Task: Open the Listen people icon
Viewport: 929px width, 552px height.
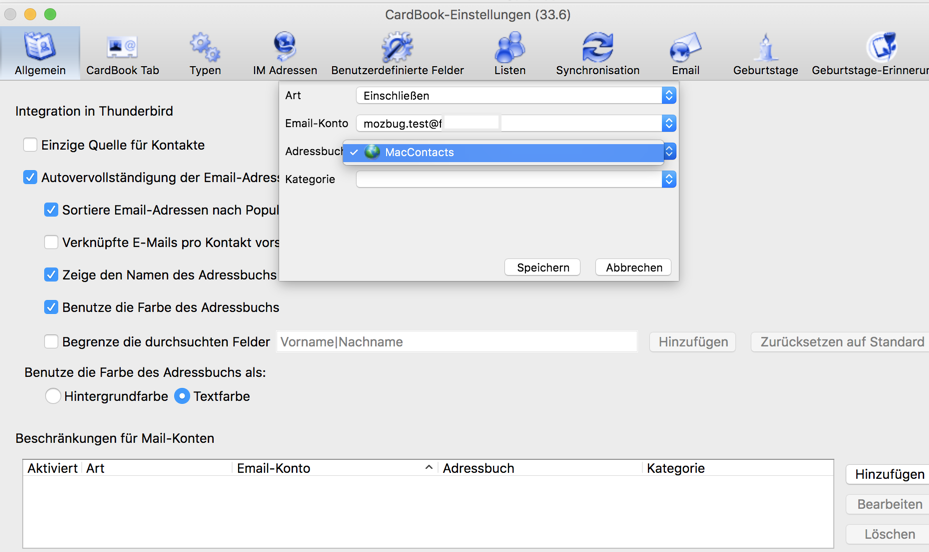Action: (x=510, y=47)
